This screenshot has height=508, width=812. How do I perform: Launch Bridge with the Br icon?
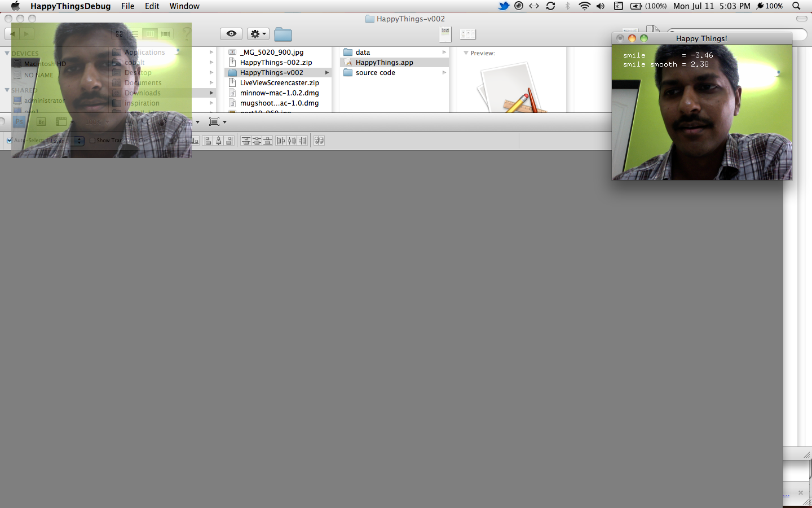click(41, 121)
